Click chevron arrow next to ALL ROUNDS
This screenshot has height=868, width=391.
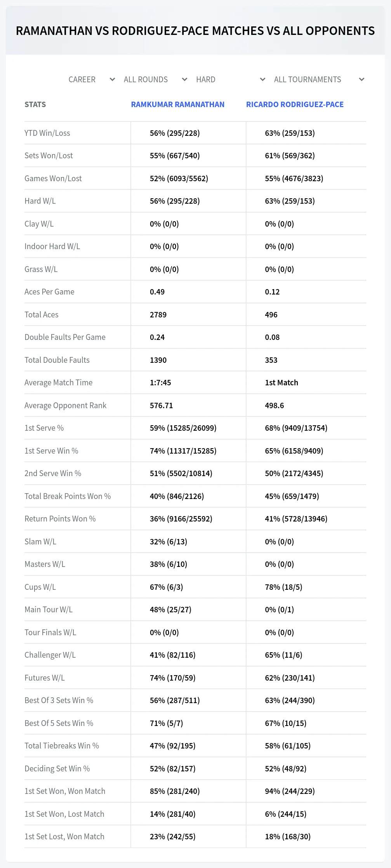(184, 80)
